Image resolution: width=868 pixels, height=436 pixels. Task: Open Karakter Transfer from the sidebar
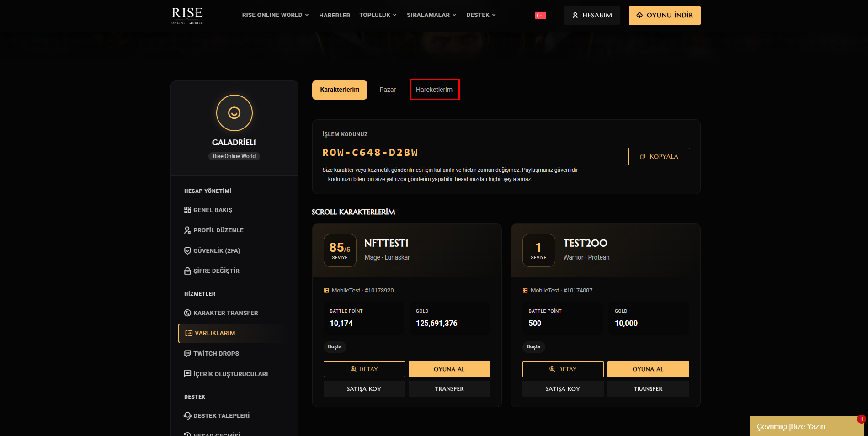click(x=221, y=313)
